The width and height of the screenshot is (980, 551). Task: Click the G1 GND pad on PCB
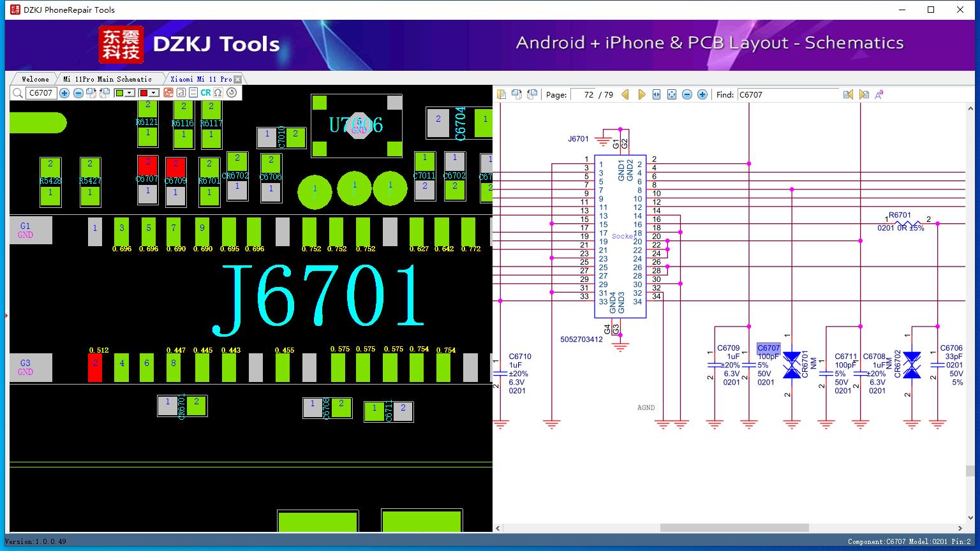tap(31, 230)
